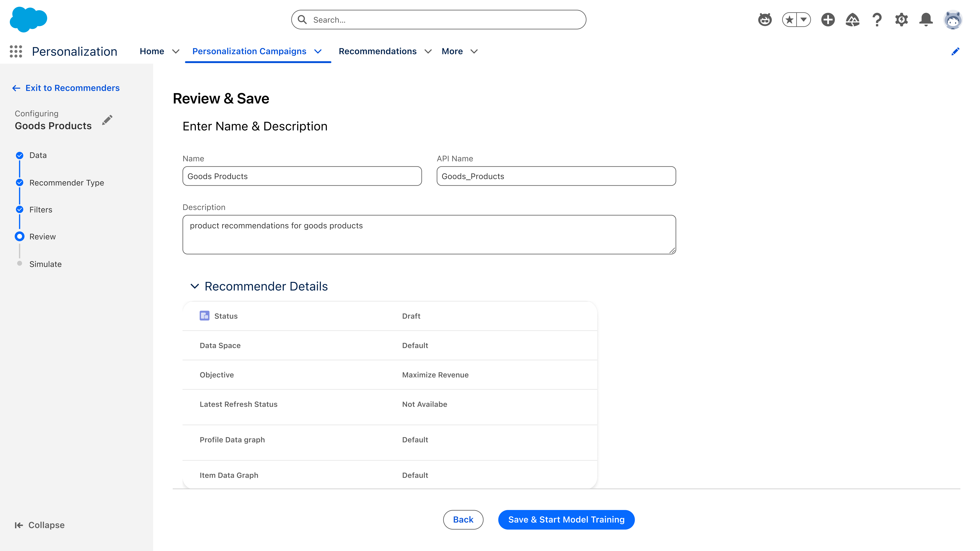Open the favorites list dropdown arrow
The image size is (980, 551).
click(x=803, y=19)
